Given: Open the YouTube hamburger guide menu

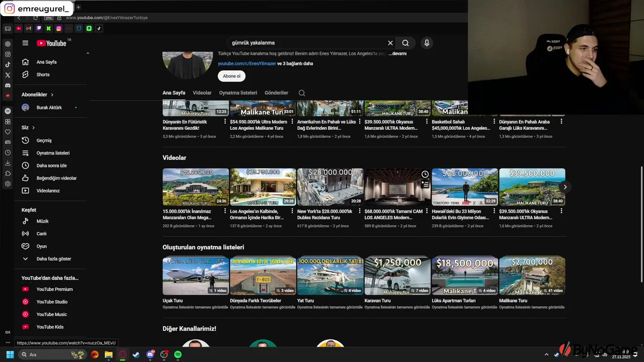Looking at the screenshot, I should 25,43.
